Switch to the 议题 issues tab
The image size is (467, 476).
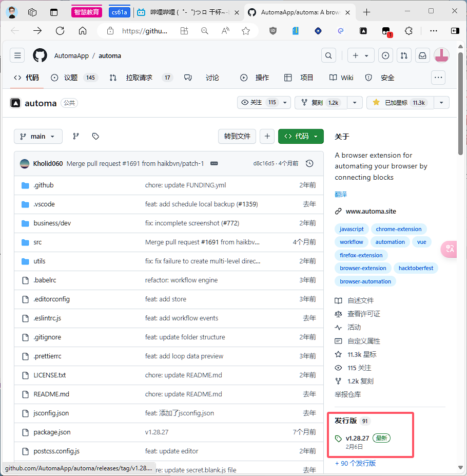pyautogui.click(x=73, y=78)
